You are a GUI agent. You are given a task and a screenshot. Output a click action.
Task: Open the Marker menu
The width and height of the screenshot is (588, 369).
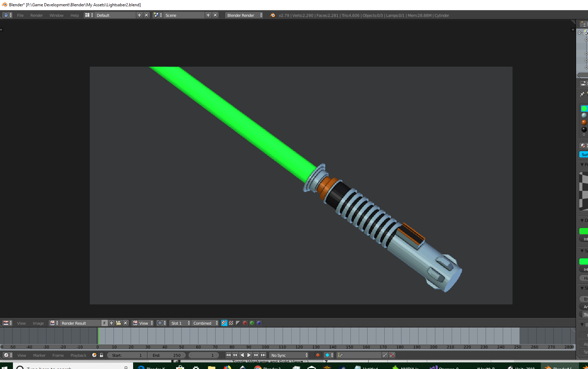point(39,355)
